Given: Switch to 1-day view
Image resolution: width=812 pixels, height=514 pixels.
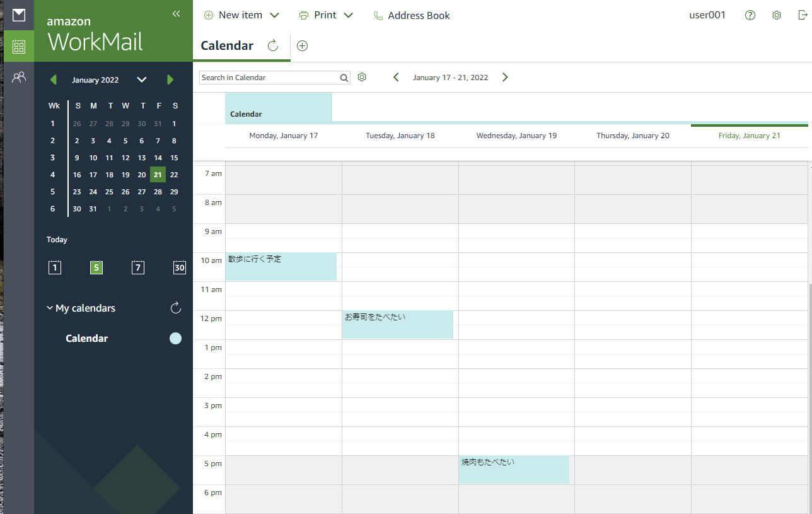Looking at the screenshot, I should click(x=55, y=267).
